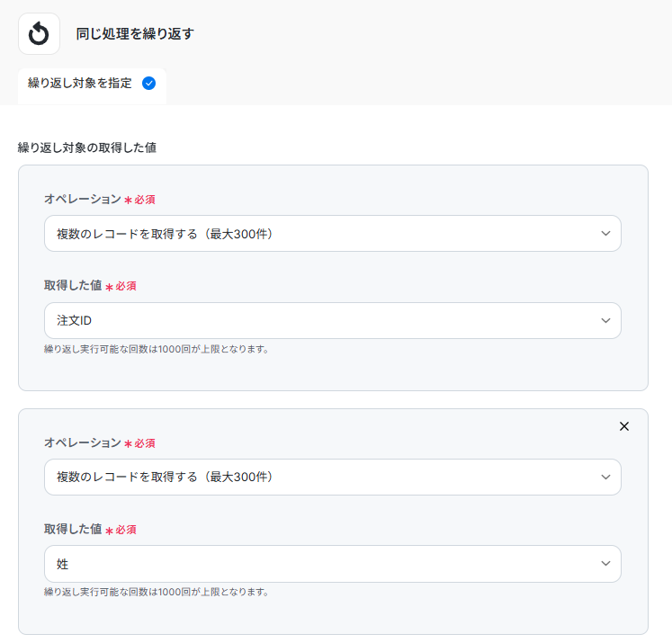Viewport: 672px width, 643px height.
Task: Click the 繰り返し対象の取得した値 section label
Action: (87, 147)
